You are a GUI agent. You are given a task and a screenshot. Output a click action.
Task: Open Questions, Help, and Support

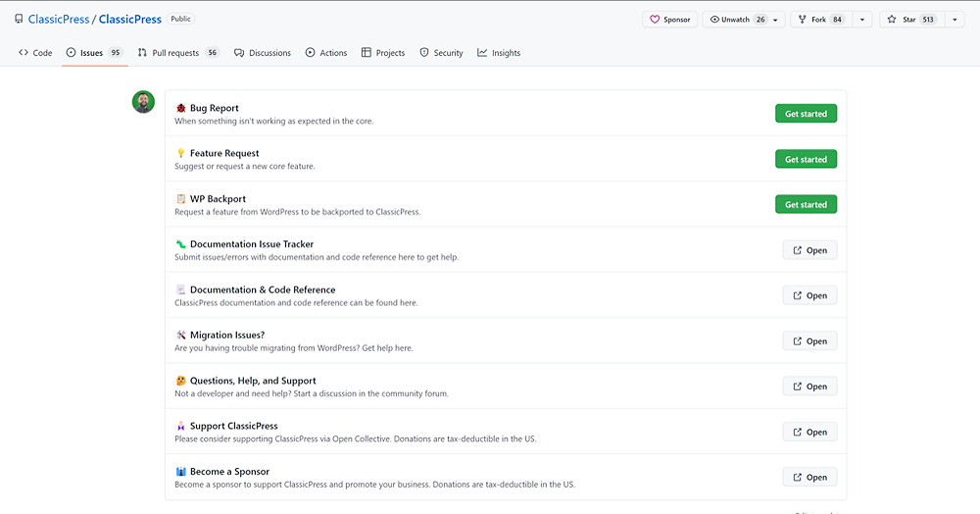[x=810, y=386]
